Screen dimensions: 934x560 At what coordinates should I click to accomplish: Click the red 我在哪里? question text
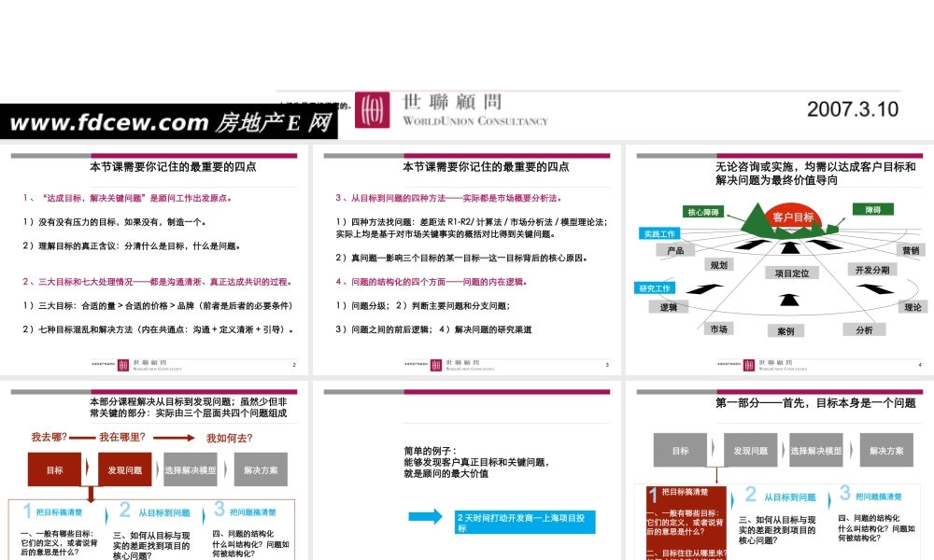pos(122,437)
